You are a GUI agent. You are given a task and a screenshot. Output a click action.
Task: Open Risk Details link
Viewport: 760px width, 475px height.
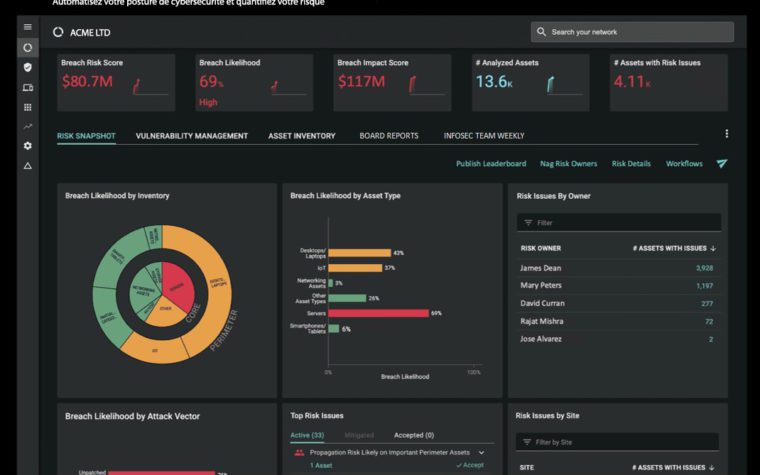[x=631, y=164]
